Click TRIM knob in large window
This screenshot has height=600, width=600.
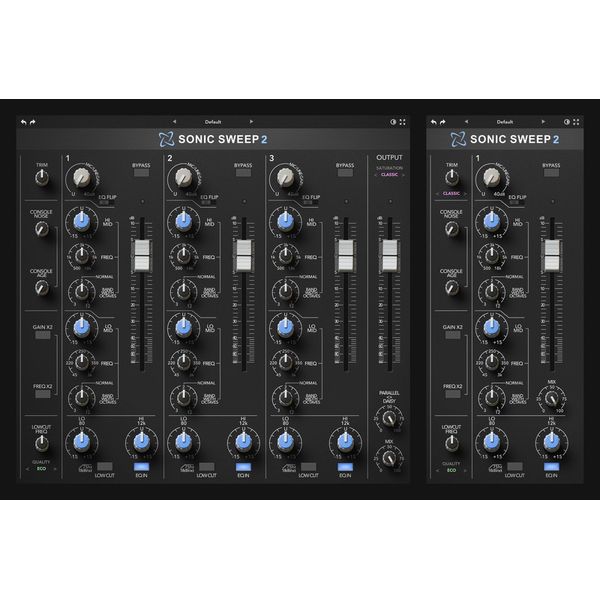(x=42, y=178)
